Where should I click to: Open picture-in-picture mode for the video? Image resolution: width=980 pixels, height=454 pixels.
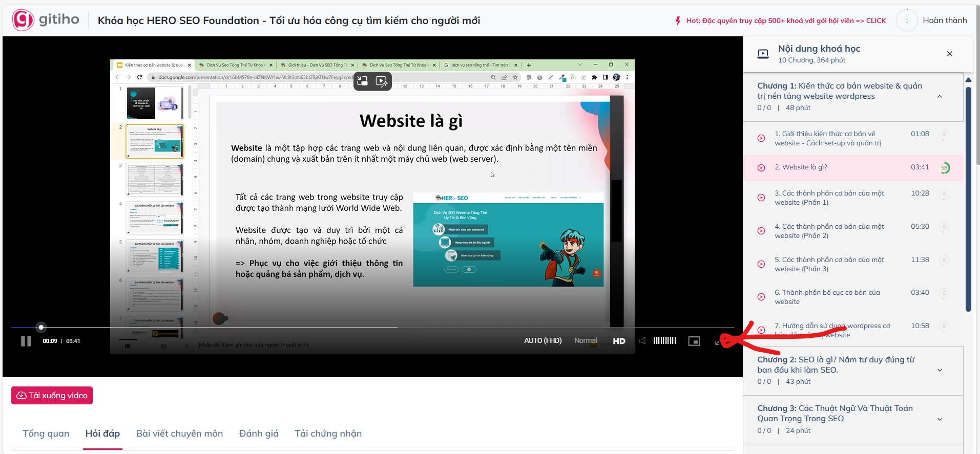[694, 341]
